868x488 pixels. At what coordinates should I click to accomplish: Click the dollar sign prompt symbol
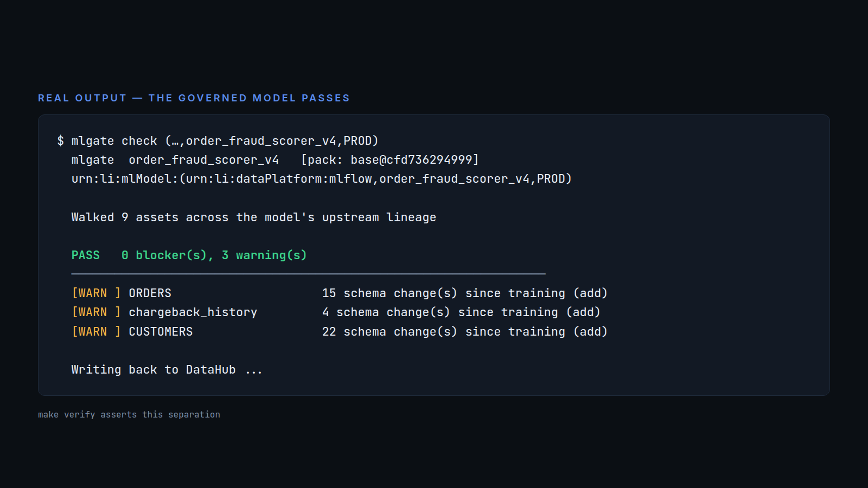click(x=60, y=141)
